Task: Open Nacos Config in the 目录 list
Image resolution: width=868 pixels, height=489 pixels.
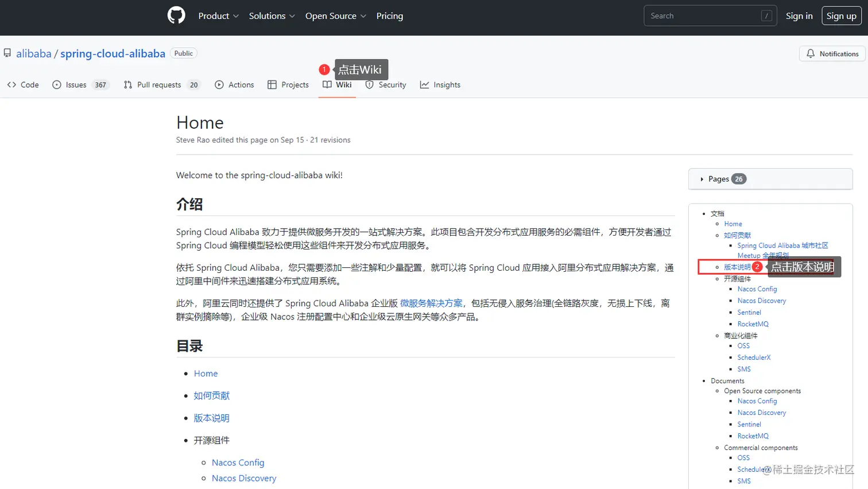Action: (238, 463)
